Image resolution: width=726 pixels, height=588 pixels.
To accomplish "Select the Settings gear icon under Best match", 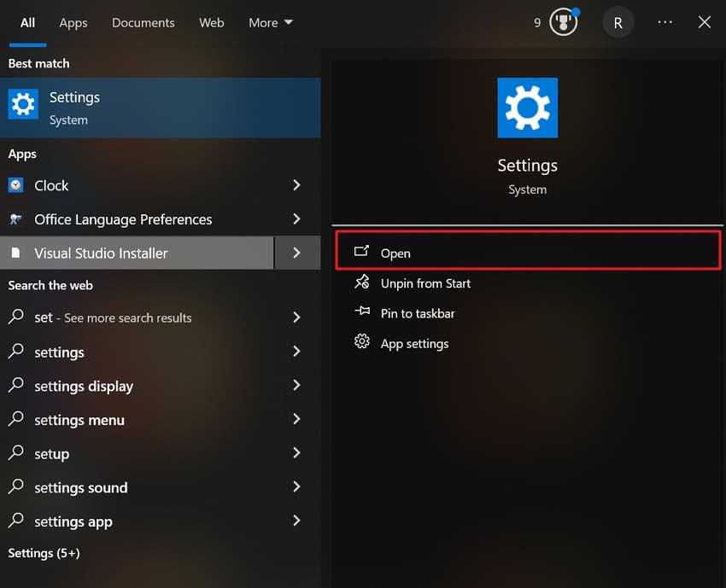I will [22, 107].
